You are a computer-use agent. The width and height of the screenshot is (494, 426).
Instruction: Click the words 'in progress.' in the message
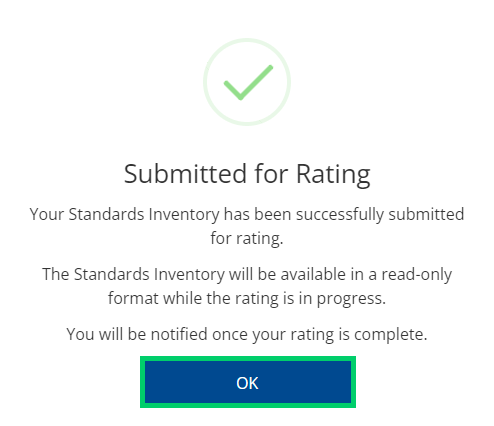tap(342, 299)
